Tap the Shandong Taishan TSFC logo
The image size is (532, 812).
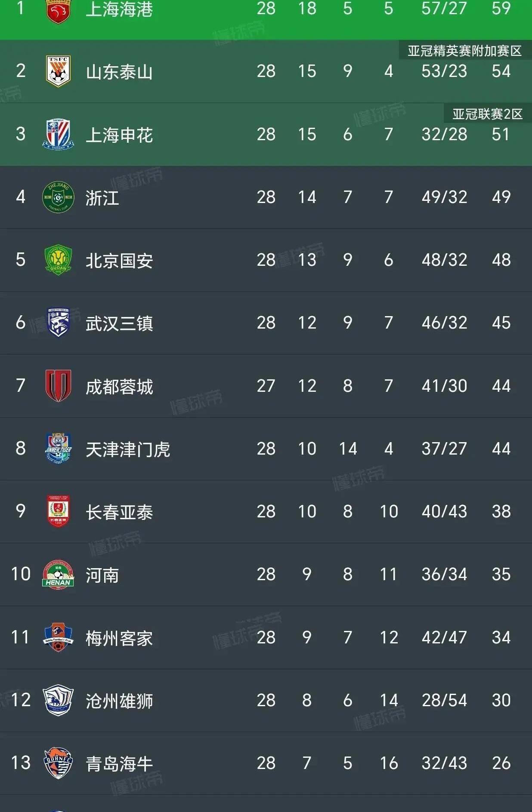[58, 71]
